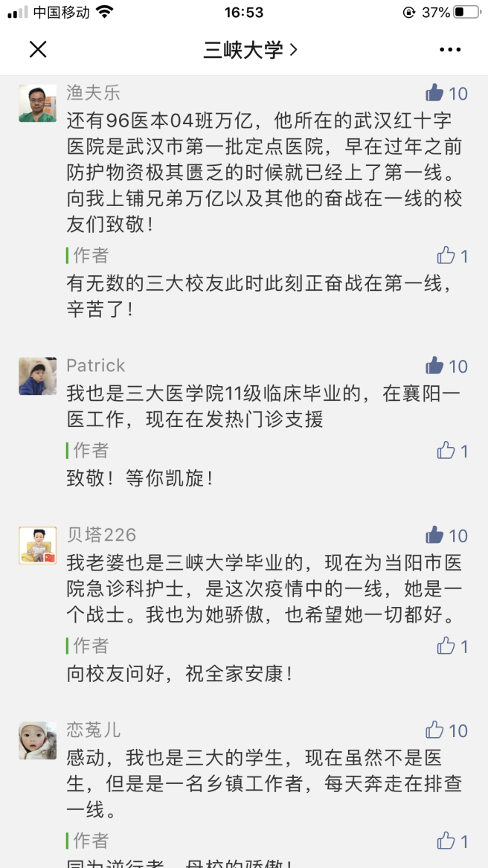Tap 渔夫乐's profile avatar
Screen dimensions: 488x868
click(37, 103)
